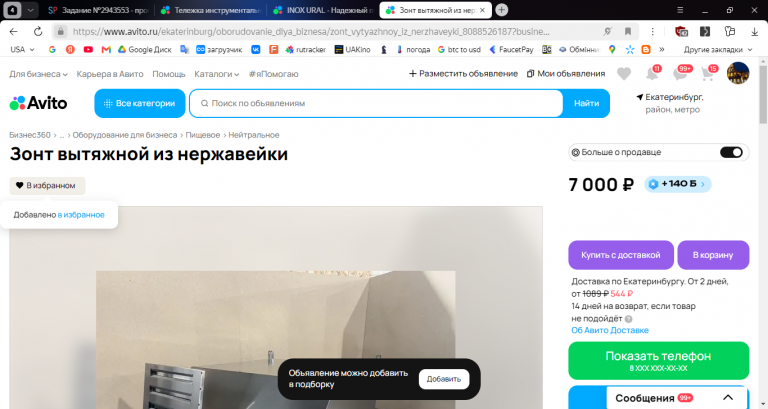Viewport: 768px width, 409px height.
Task: Open the в избранное link in tooltip
Action: click(81, 215)
